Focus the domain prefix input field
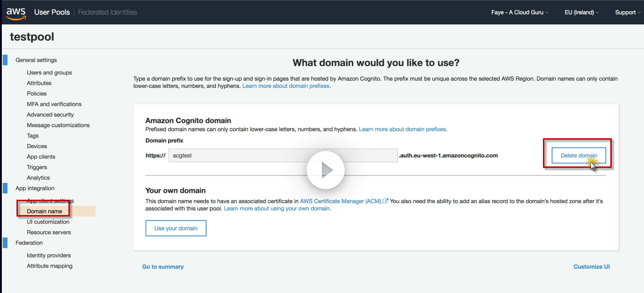Screen dimensions: 644x293 point(283,155)
